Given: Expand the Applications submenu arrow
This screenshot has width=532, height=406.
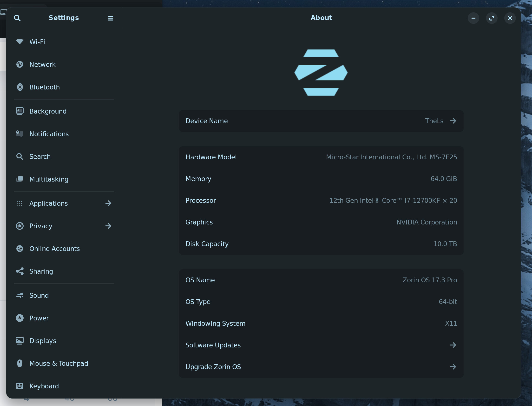Looking at the screenshot, I should coord(108,203).
